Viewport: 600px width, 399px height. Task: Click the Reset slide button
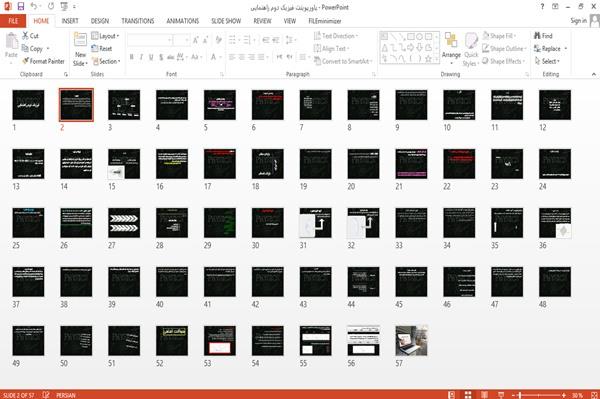(102, 49)
